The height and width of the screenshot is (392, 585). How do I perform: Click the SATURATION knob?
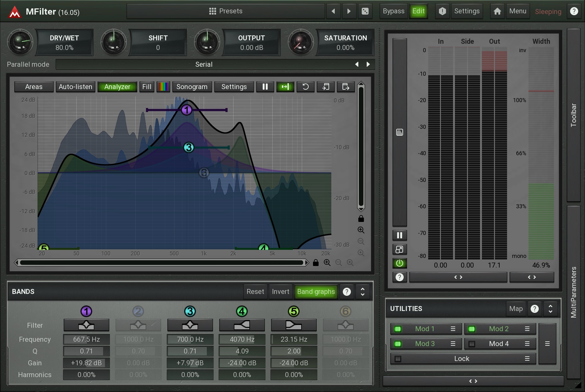pos(301,42)
